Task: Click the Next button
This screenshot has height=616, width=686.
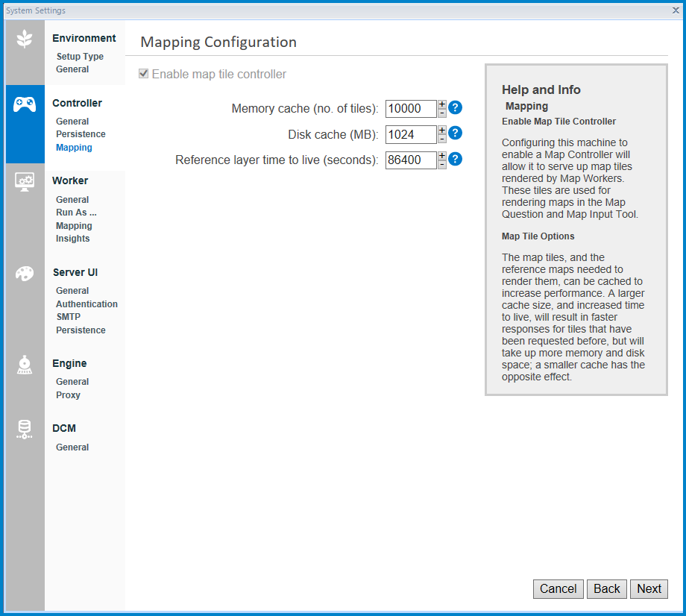Action: click(x=648, y=588)
